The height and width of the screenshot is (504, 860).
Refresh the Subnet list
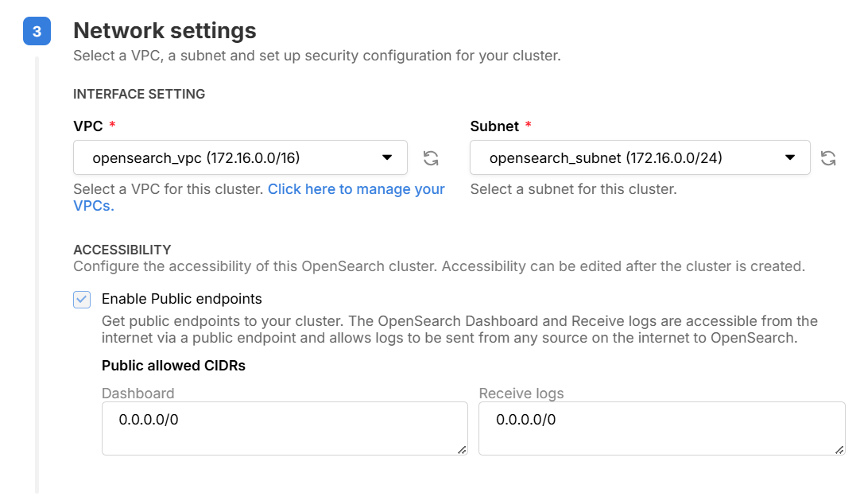point(828,157)
